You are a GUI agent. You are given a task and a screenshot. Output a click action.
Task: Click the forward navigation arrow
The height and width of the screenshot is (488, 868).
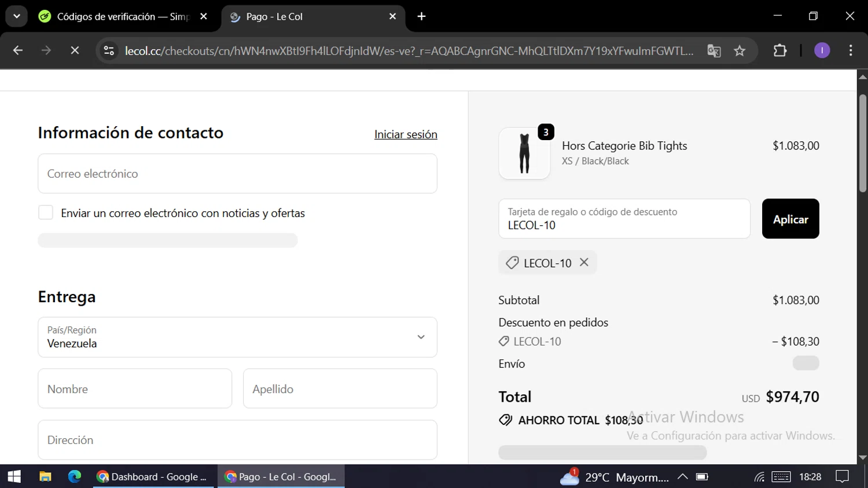[46, 51]
